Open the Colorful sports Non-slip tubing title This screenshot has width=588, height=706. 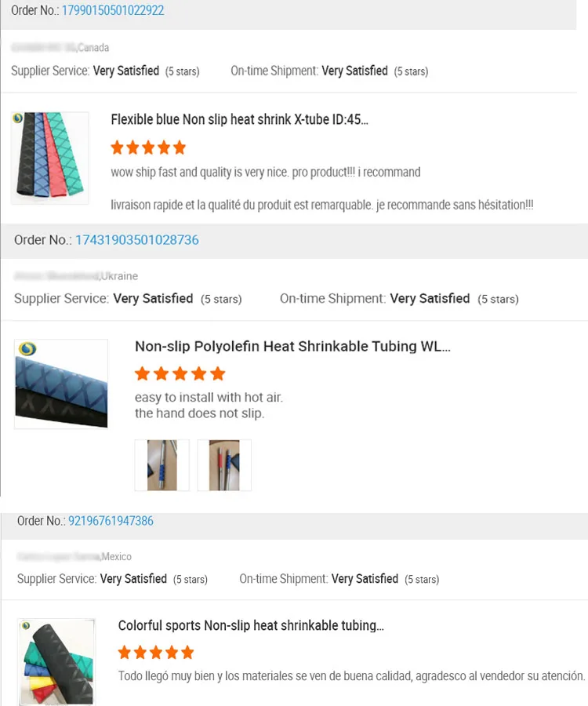click(251, 626)
